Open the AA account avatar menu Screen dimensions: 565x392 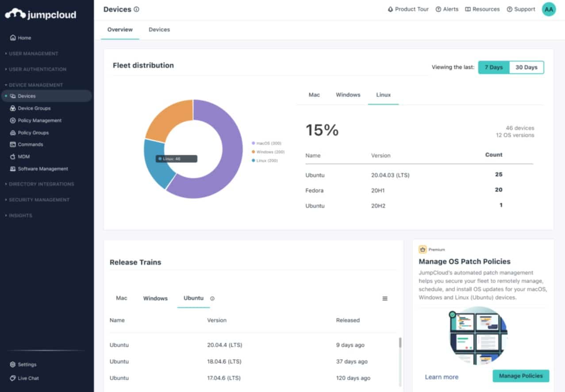548,9
